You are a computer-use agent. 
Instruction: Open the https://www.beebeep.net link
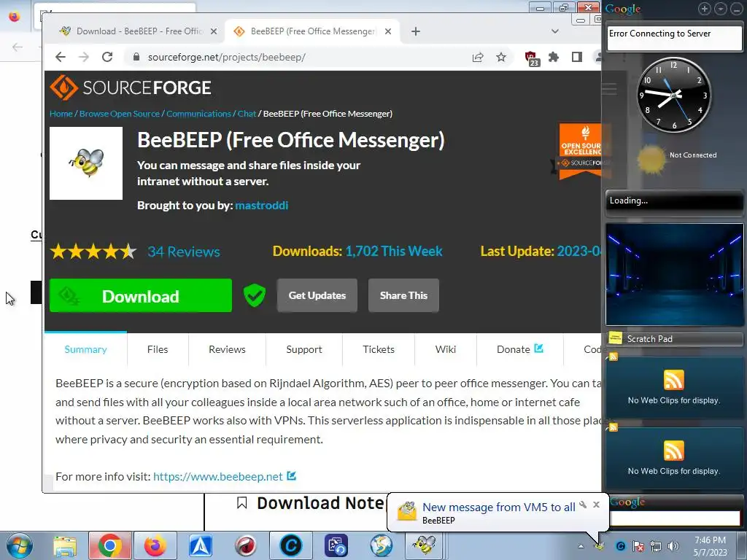point(217,477)
